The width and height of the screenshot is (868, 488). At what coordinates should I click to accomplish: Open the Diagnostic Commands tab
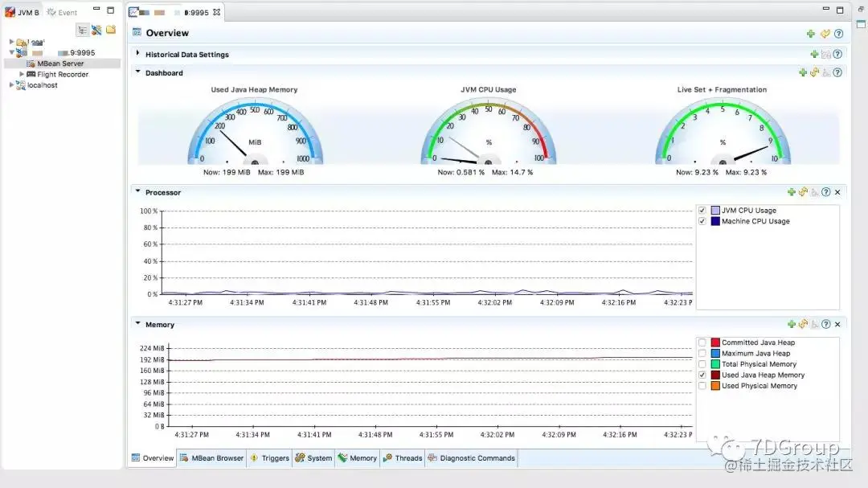click(x=471, y=458)
